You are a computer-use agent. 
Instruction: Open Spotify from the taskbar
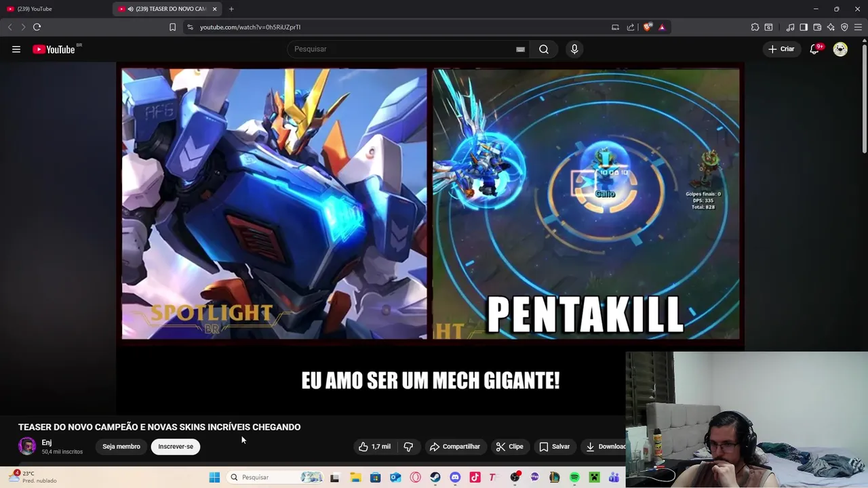pos(574,477)
